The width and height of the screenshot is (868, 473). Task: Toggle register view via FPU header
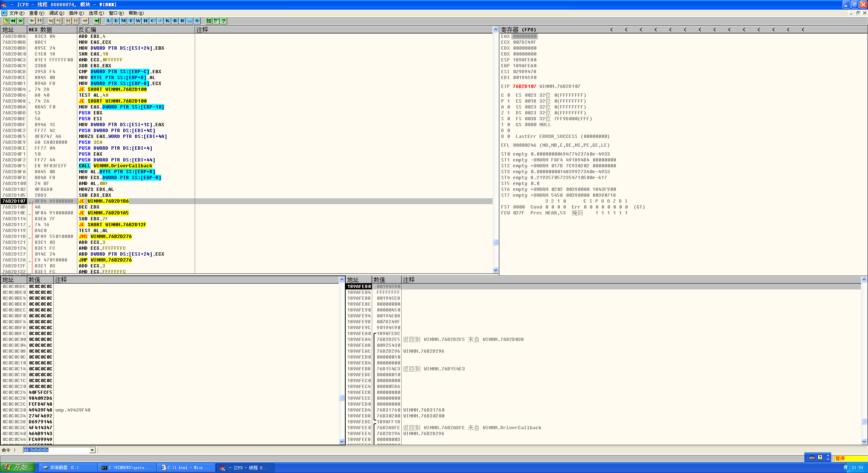click(518, 30)
